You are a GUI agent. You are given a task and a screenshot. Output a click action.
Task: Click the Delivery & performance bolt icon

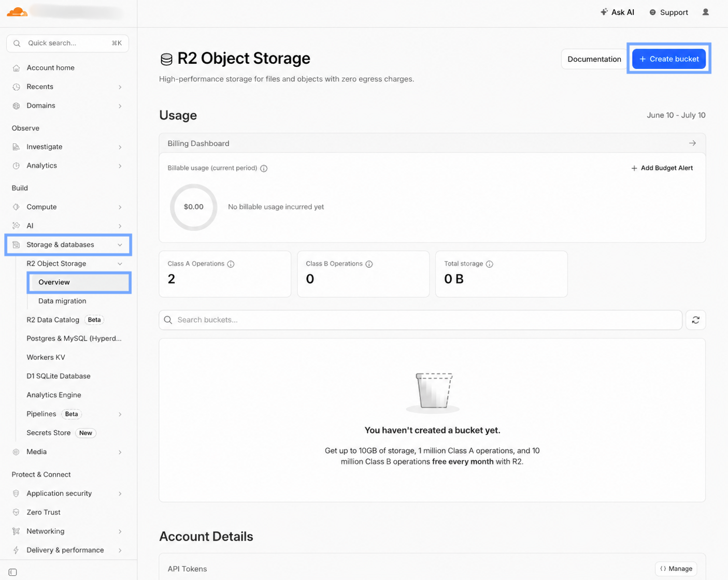(16, 550)
